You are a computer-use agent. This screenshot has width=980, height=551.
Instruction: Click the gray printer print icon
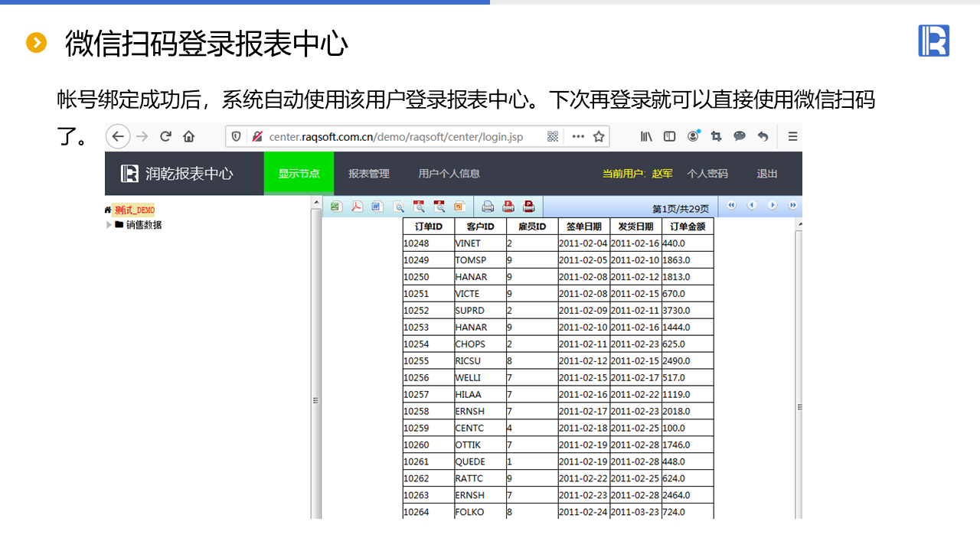[488, 206]
